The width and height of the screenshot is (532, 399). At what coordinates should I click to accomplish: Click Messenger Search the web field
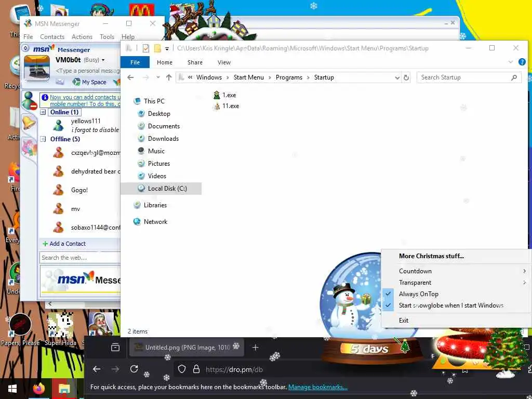(x=80, y=258)
